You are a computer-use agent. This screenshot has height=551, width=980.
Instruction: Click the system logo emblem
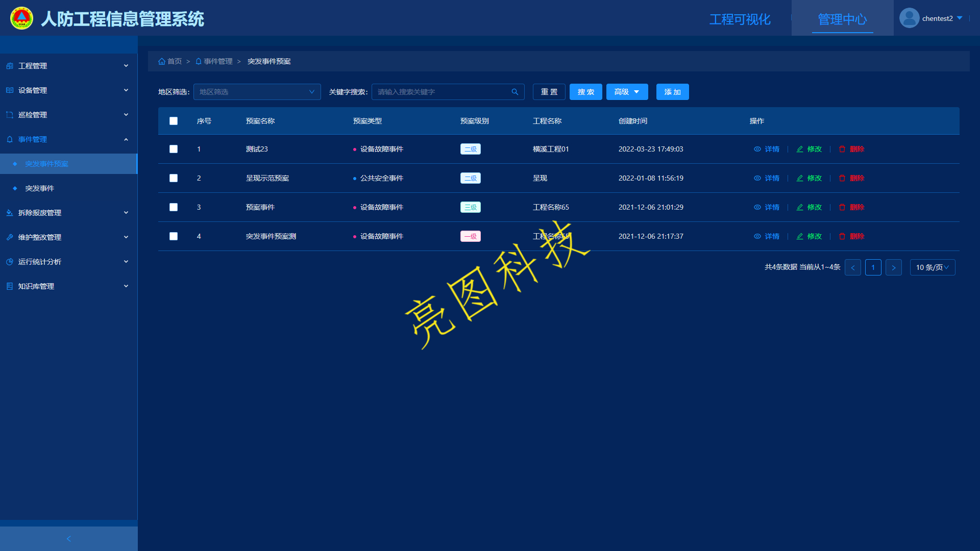(x=21, y=18)
